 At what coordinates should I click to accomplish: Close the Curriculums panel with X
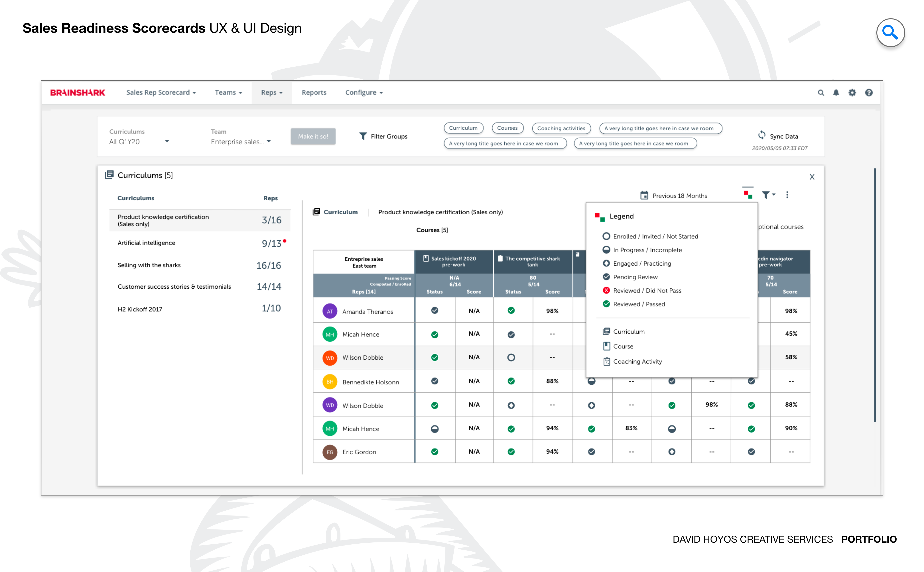point(812,177)
